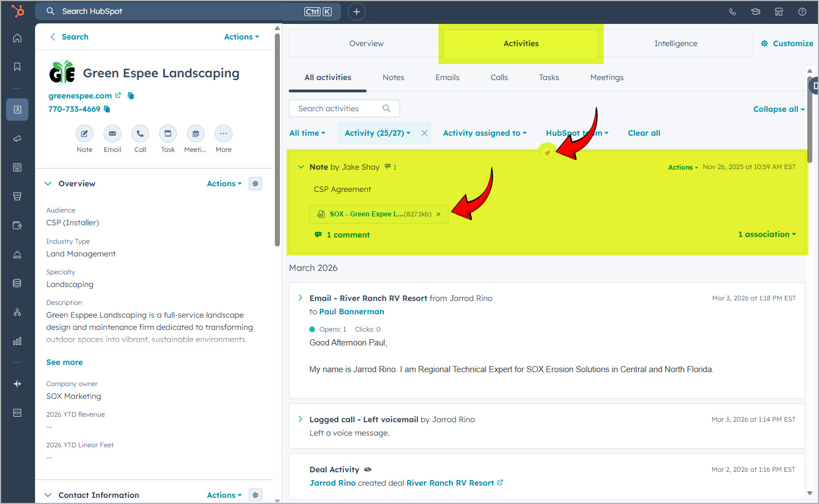
Task: Open Overview section Actions dropdown
Action: 224,184
